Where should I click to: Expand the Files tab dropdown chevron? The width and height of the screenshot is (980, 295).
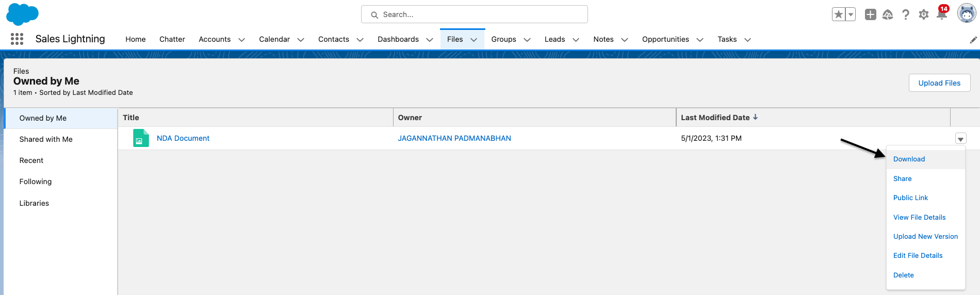click(x=474, y=40)
